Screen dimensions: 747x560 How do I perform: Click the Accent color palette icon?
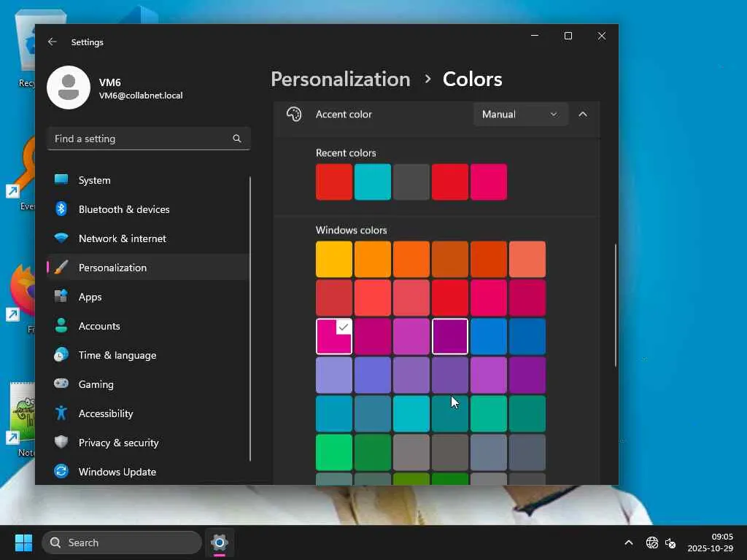tap(294, 114)
